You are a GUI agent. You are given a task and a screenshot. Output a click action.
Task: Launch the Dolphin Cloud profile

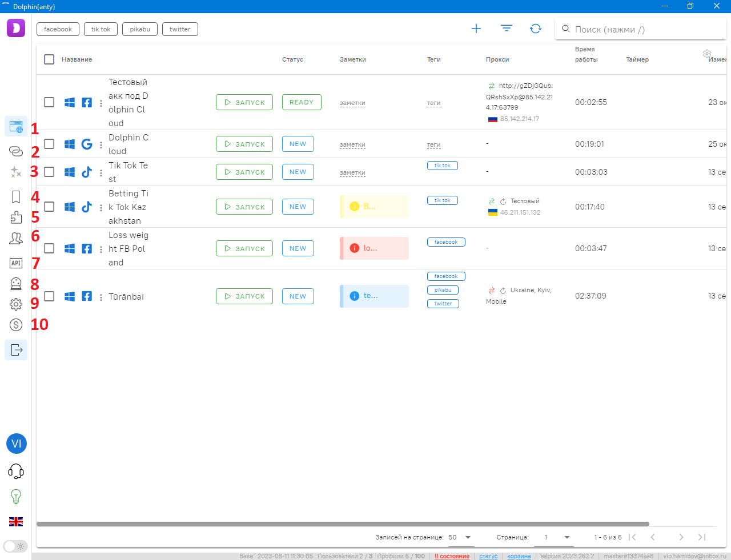coord(244,144)
